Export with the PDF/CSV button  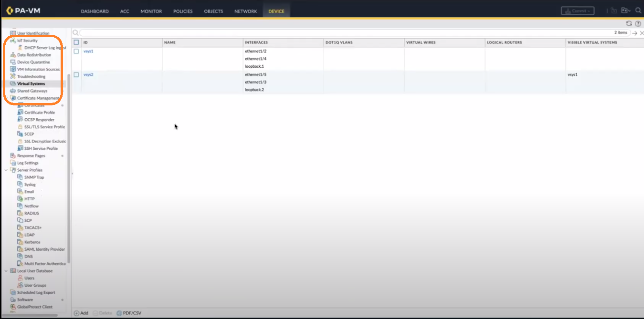point(129,313)
